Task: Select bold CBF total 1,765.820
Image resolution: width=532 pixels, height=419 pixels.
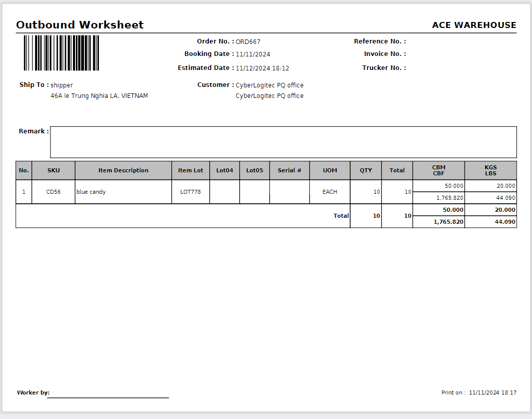Action: coord(439,222)
